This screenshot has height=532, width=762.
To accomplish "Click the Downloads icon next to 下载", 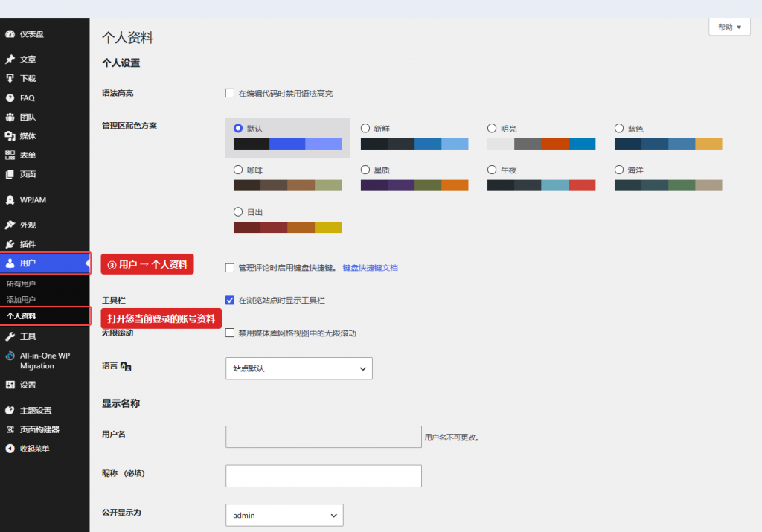I will tap(10, 78).
